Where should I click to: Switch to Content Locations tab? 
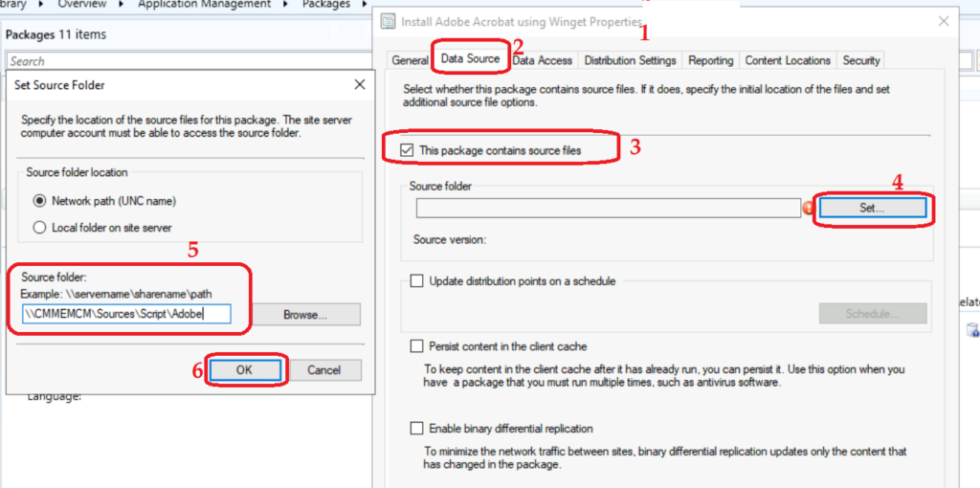[x=788, y=60]
